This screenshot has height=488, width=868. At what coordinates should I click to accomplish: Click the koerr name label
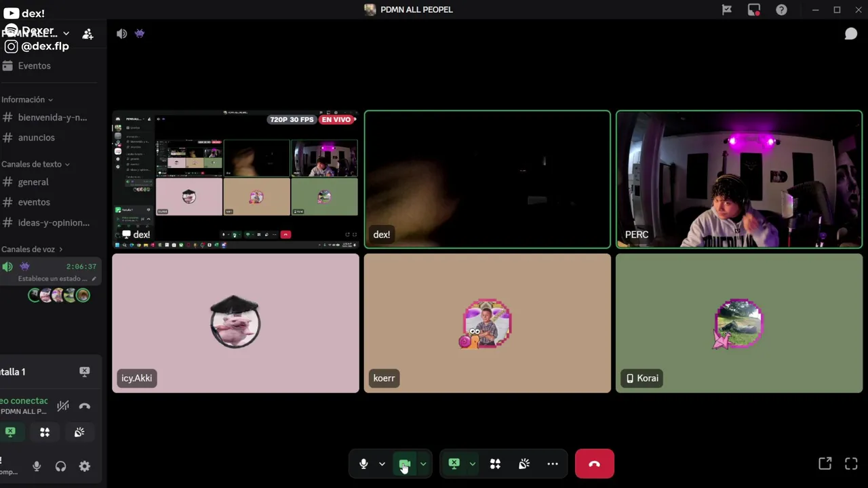(x=384, y=378)
